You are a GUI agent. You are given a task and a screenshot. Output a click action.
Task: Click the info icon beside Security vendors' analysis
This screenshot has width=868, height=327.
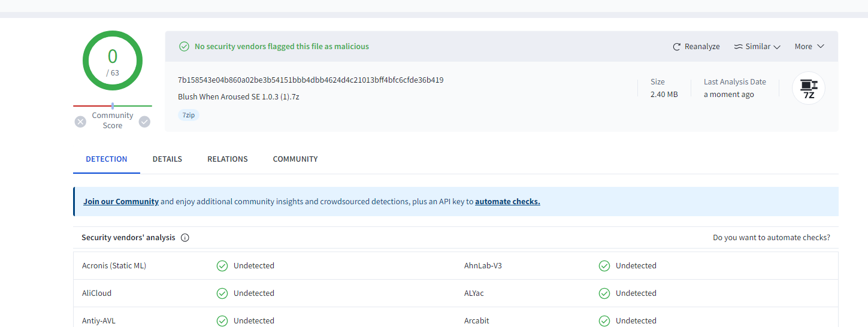point(185,238)
